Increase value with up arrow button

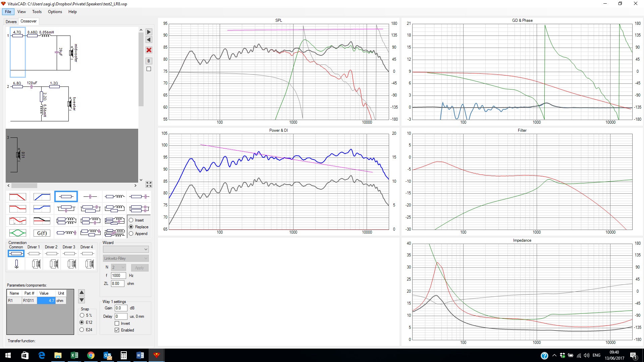coord(82,293)
